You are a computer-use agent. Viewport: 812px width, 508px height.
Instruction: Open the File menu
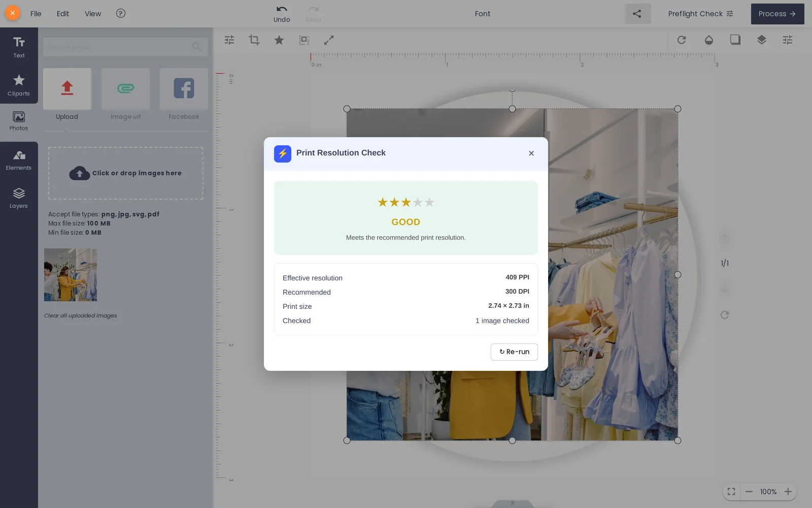pos(36,14)
